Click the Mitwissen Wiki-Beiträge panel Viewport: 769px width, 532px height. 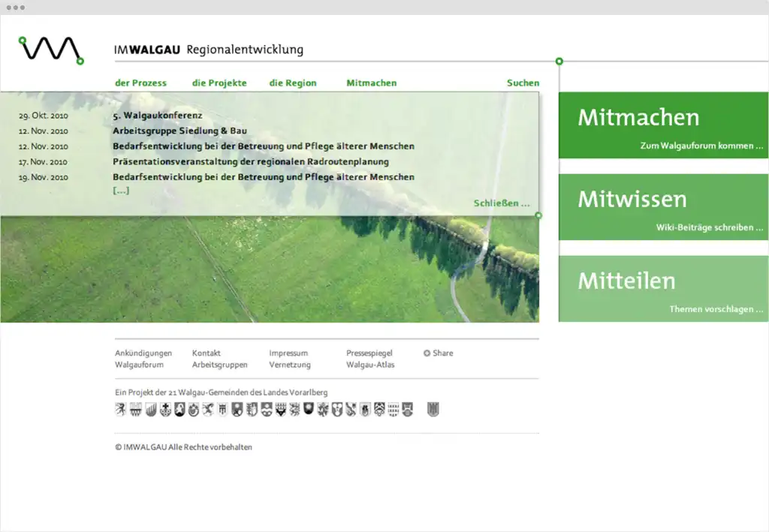663,206
